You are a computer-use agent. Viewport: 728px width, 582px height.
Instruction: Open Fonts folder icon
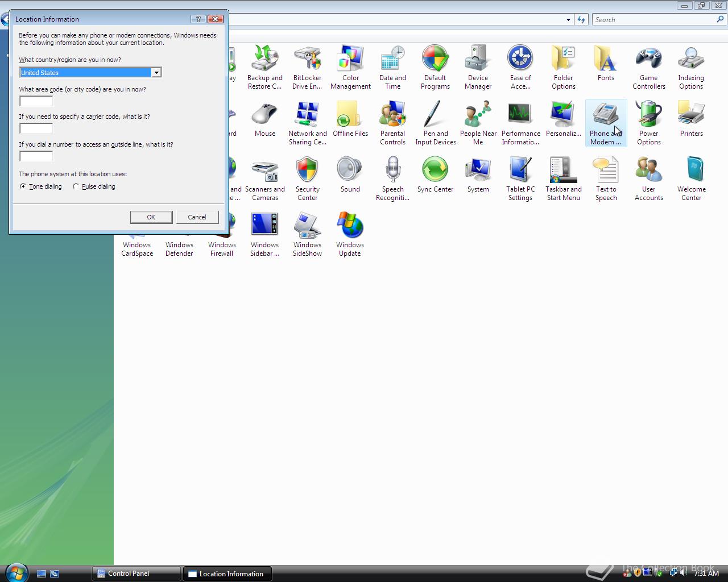click(606, 63)
